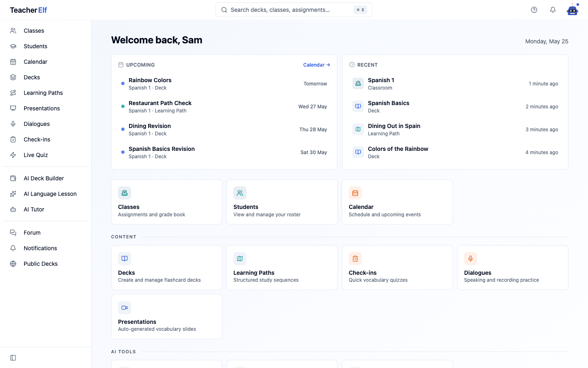The width and height of the screenshot is (588, 368).
Task: Click the video camera icon on Presentations card
Action: point(125,307)
